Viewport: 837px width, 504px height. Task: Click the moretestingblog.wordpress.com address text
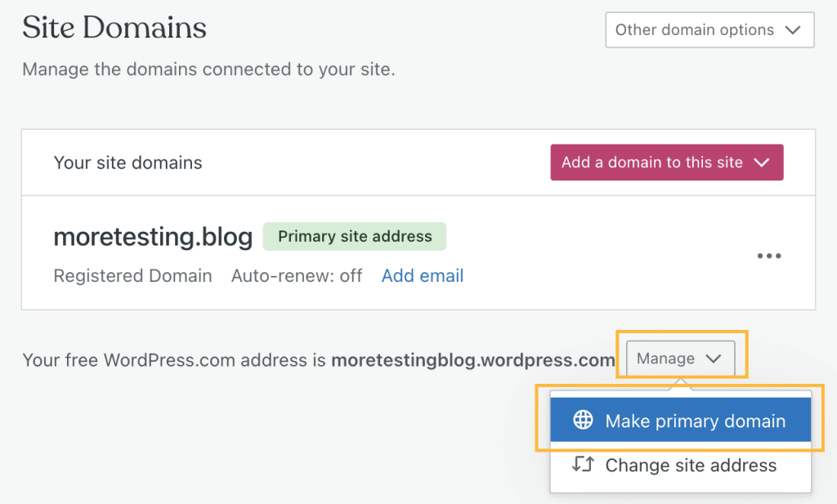472,360
